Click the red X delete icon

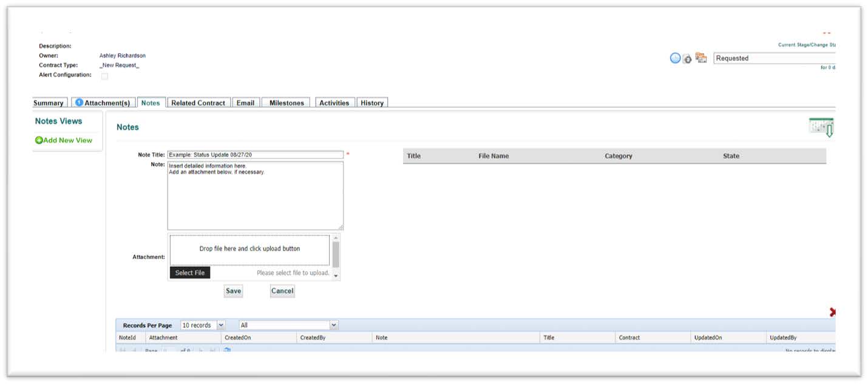[x=832, y=312]
